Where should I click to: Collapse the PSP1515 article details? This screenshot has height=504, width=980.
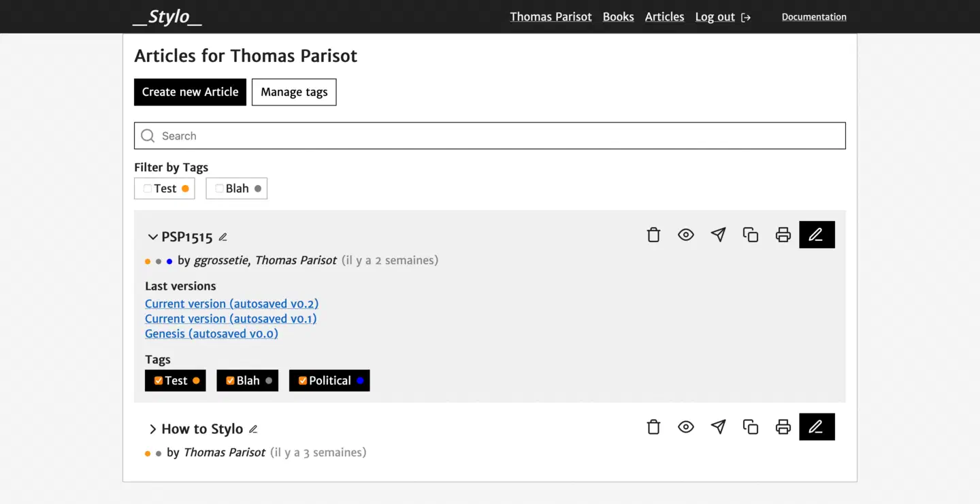(153, 237)
